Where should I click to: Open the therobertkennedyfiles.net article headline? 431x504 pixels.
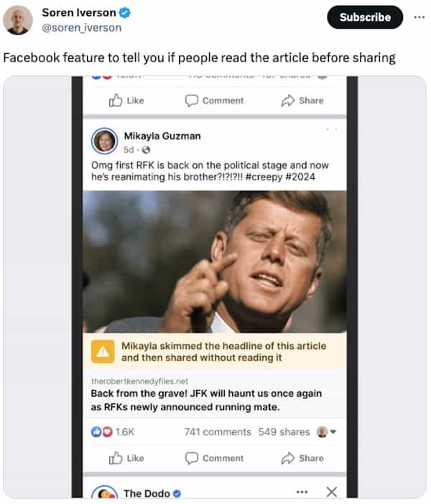point(205,400)
